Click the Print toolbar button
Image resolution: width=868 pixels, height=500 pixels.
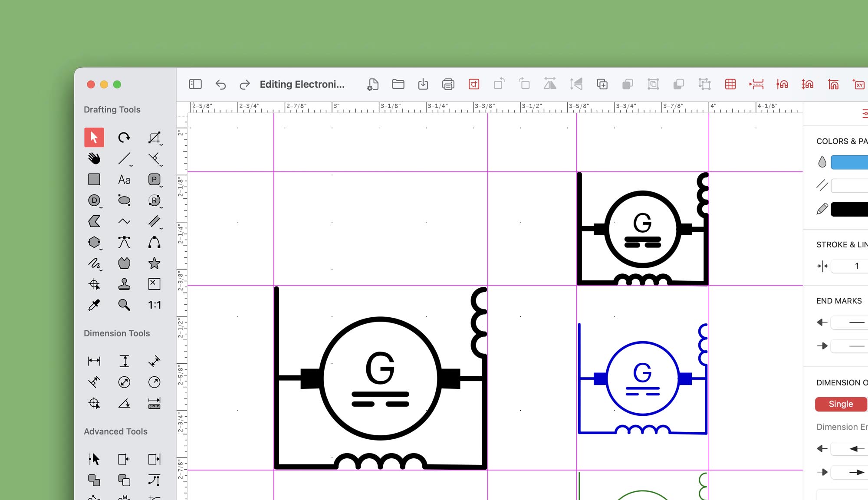tap(448, 84)
